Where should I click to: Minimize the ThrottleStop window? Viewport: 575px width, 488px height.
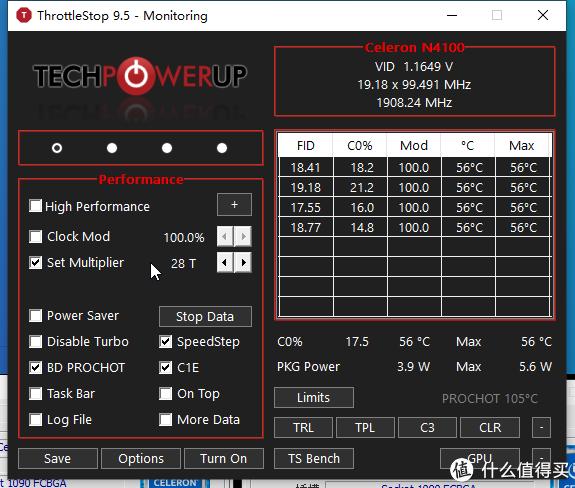pyautogui.click(x=452, y=15)
